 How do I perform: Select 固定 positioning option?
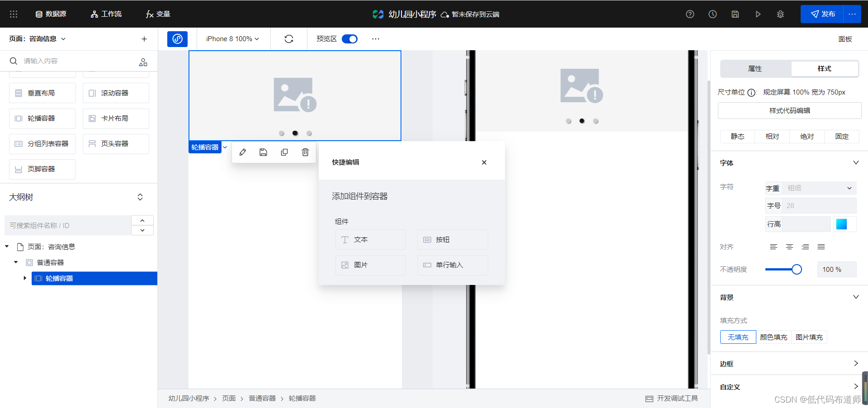click(842, 136)
